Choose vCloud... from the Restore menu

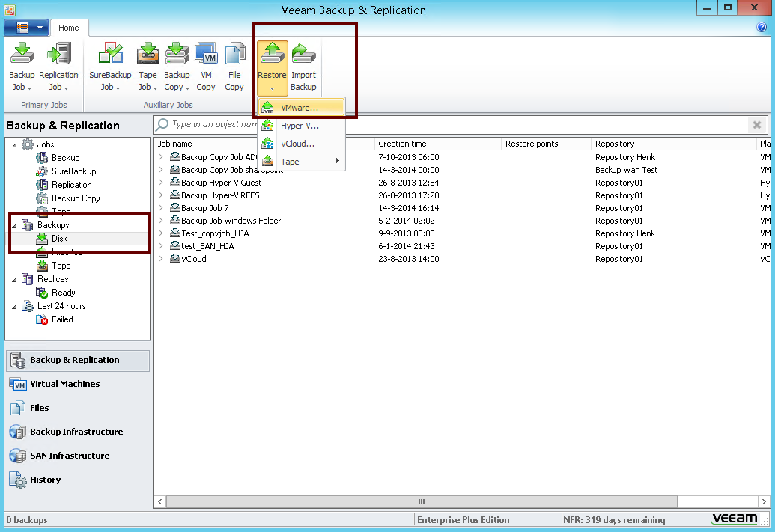pyautogui.click(x=301, y=144)
